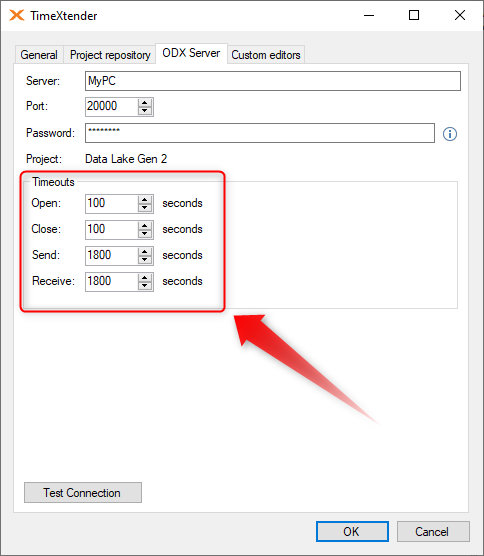The image size is (484, 556).
Task: Open the Project repository tab
Action: (110, 55)
